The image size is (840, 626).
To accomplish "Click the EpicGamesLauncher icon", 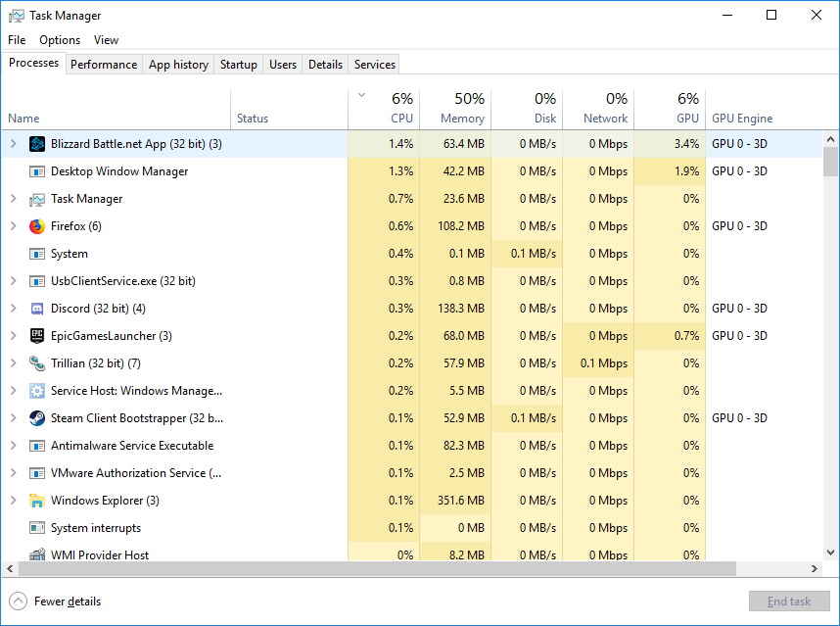I will click(37, 336).
